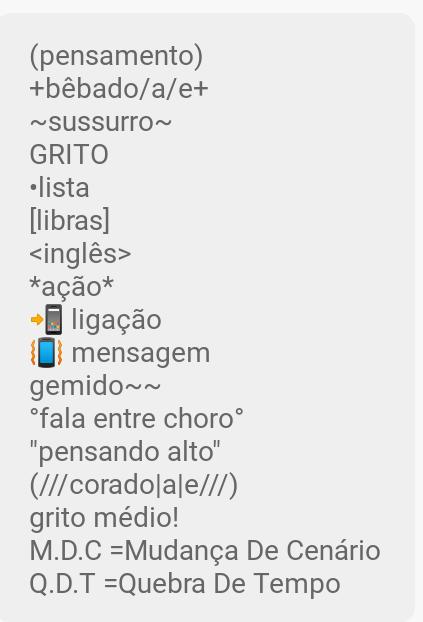Image resolution: width=423 pixels, height=622 pixels.
Task: Click the <inglês> line
Action: [81, 254]
